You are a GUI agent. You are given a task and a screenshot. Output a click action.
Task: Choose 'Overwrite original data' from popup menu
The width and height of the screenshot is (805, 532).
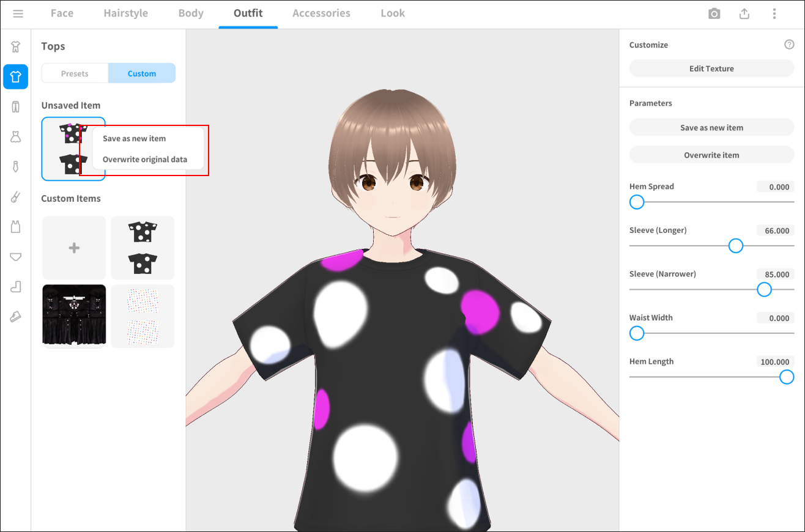145,160
